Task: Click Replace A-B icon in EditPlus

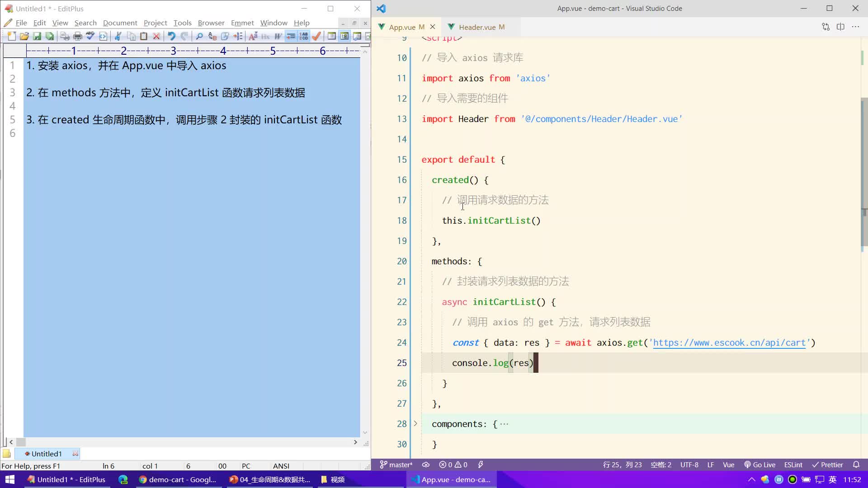Action: tap(212, 36)
